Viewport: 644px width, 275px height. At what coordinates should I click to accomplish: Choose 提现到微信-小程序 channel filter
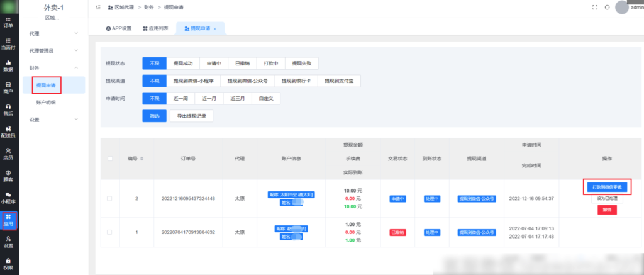pyautogui.click(x=194, y=81)
